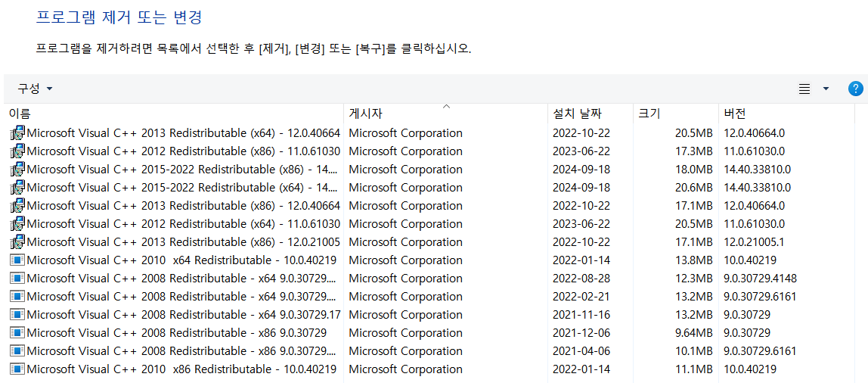Click icon of Visual C++ 2013 (x86) 12.0.21005
The image size is (868, 383).
(x=17, y=242)
